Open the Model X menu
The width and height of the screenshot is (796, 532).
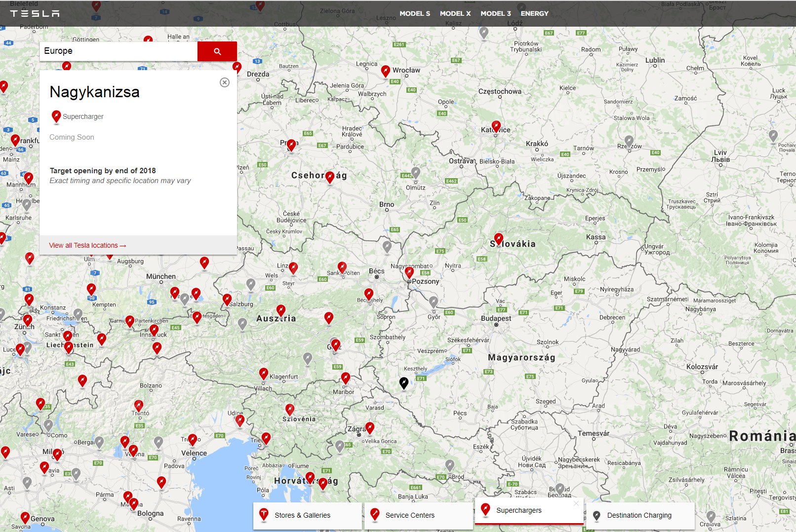tap(455, 13)
